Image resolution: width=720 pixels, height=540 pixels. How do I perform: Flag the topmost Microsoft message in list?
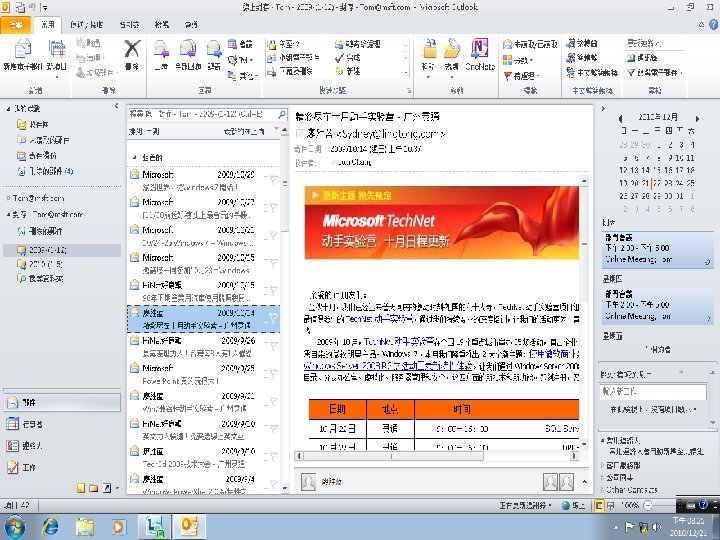(273, 180)
